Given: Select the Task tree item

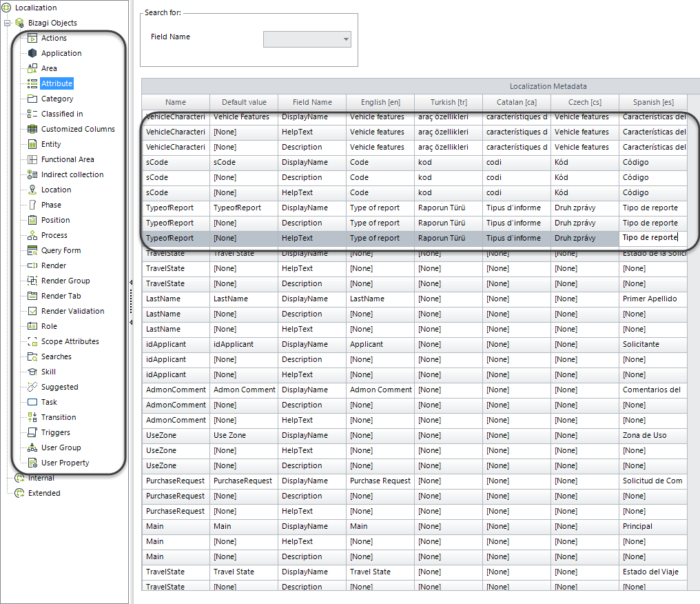Looking at the screenshot, I should (49, 403).
